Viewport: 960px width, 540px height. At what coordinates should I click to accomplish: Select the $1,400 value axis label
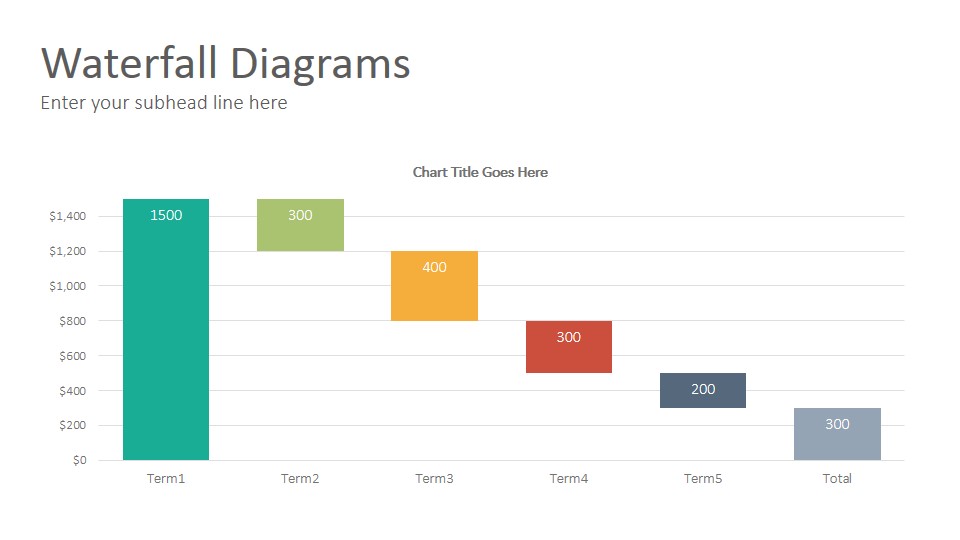[67, 216]
